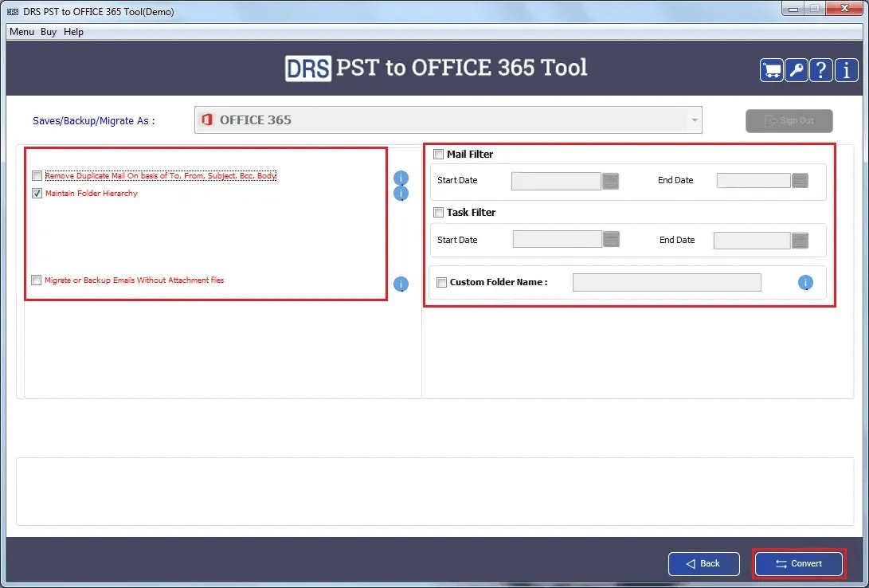Click the Custom Folder Name text field
869x588 pixels.
(x=667, y=283)
